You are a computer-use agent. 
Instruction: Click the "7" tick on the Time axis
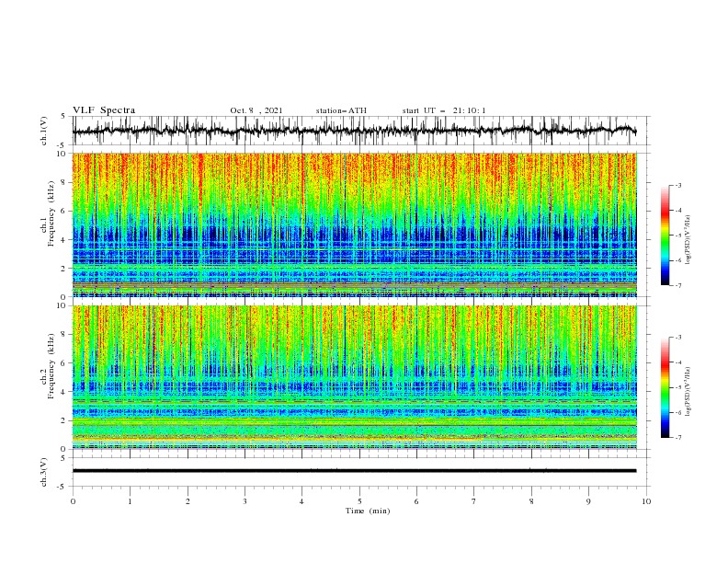474,502
